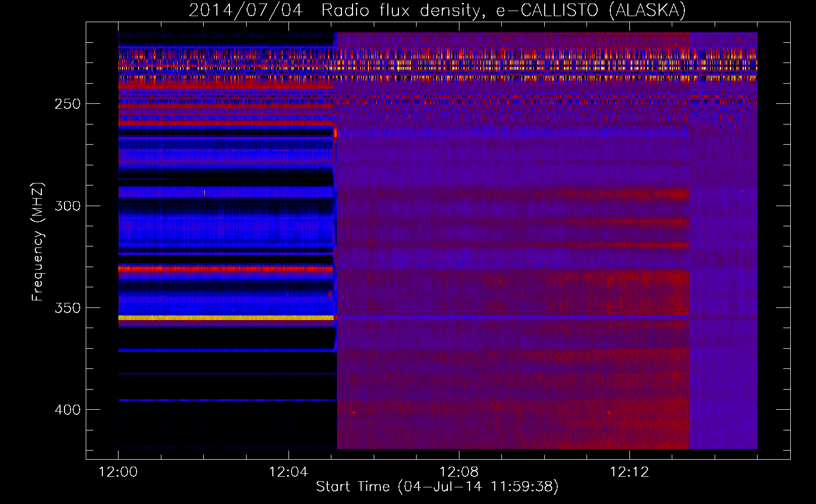816x504 pixels.
Task: Click the 12:08 time tick label
Action: pos(459,472)
